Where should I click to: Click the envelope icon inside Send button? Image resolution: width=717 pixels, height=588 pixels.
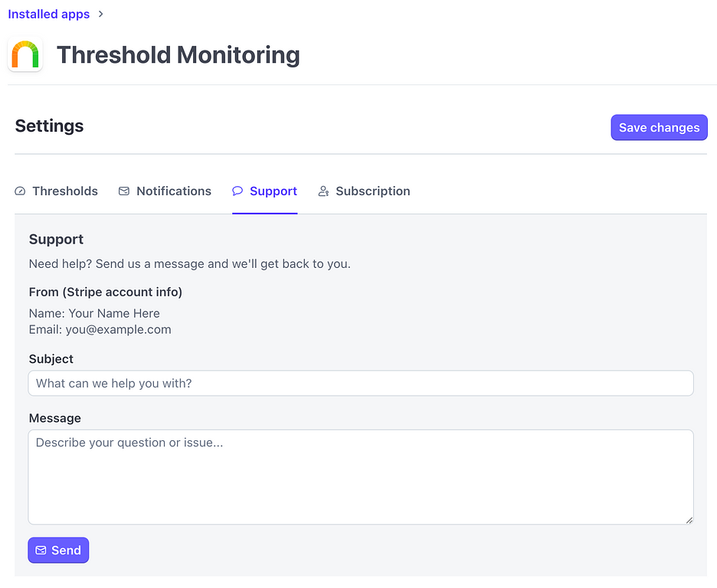[x=41, y=550]
